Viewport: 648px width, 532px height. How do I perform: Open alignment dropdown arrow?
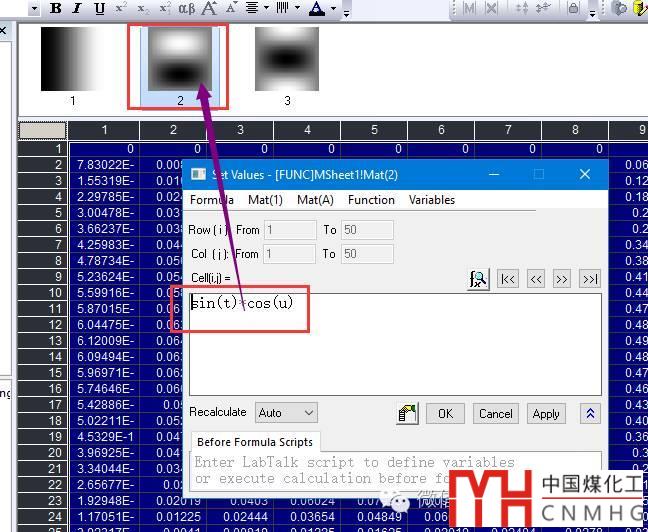click(266, 8)
